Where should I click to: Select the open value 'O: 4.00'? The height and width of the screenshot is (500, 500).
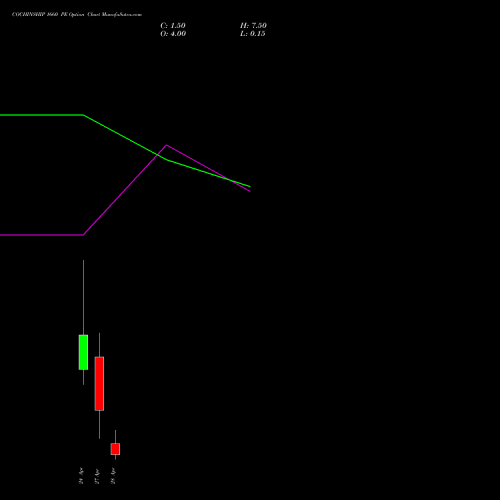click(x=173, y=34)
